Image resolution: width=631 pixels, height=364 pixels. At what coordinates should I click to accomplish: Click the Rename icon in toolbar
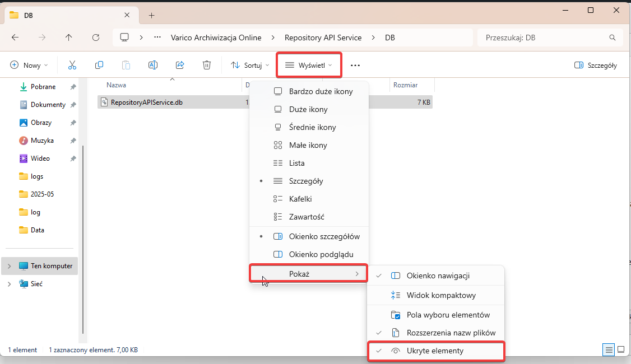(152, 65)
